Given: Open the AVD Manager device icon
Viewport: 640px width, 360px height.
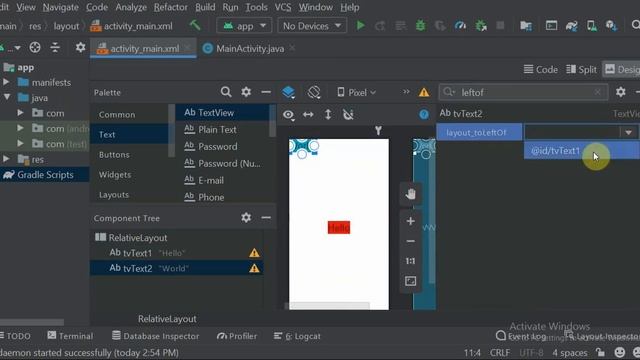Looking at the screenshot, I should [591, 26].
